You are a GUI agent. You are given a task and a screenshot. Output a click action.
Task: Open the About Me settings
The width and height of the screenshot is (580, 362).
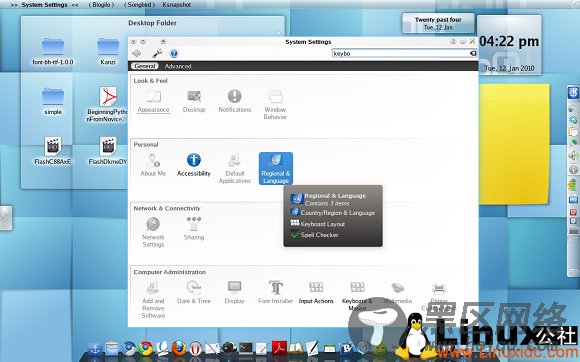click(x=153, y=165)
